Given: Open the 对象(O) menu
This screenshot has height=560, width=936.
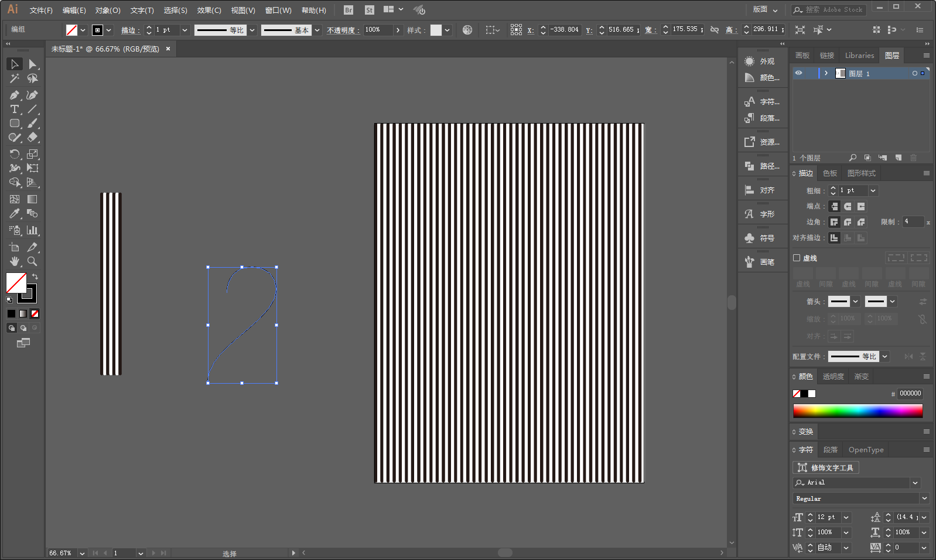Looking at the screenshot, I should [x=108, y=10].
